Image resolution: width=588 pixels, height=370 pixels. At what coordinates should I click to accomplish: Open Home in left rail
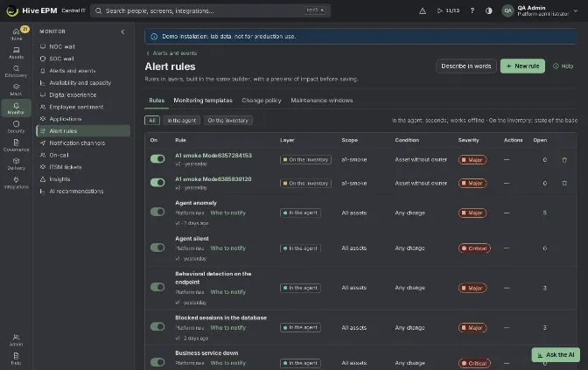[x=16, y=34]
